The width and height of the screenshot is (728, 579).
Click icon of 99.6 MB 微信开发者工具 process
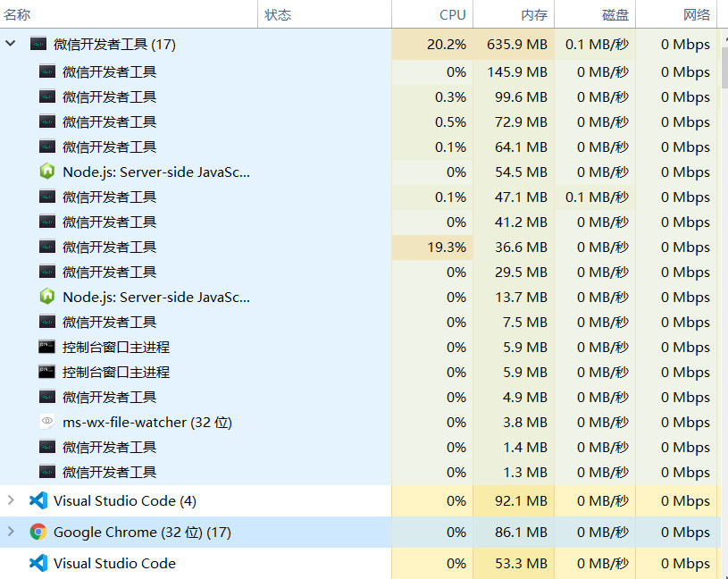pyautogui.click(x=47, y=96)
